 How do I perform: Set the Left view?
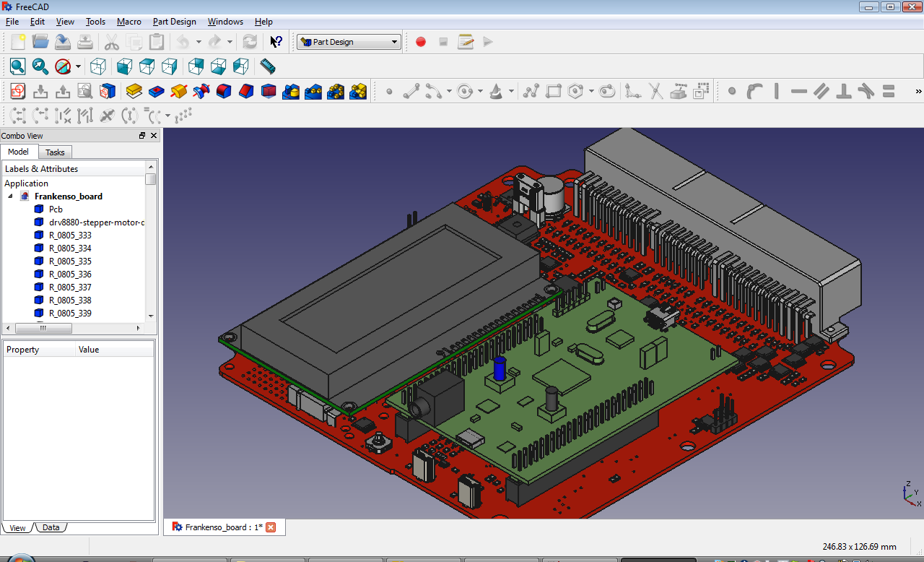(x=240, y=66)
